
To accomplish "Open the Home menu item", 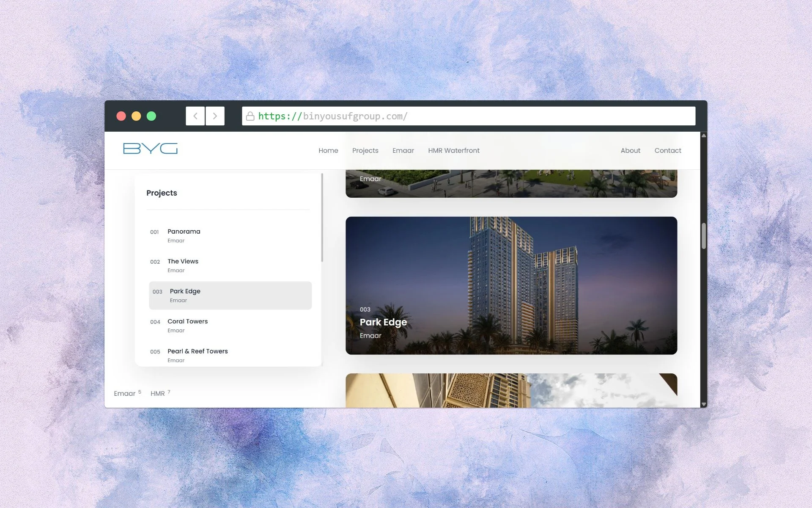I will pos(328,151).
